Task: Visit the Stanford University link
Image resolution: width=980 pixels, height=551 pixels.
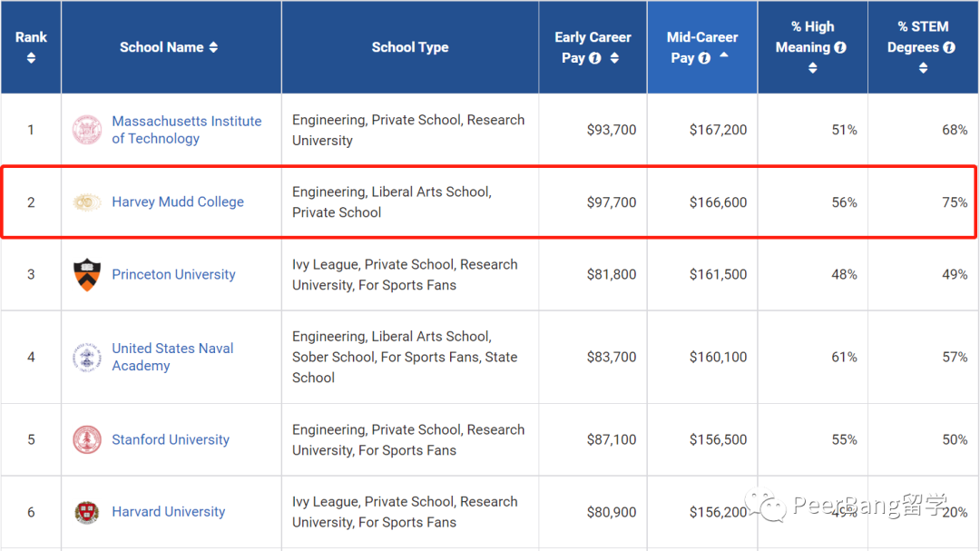Action: (171, 439)
